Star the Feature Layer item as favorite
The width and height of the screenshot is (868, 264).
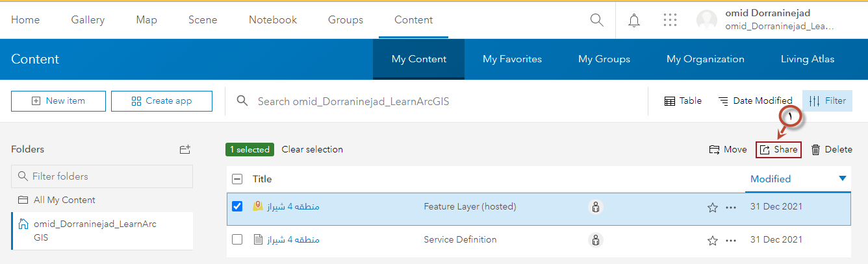[712, 208]
